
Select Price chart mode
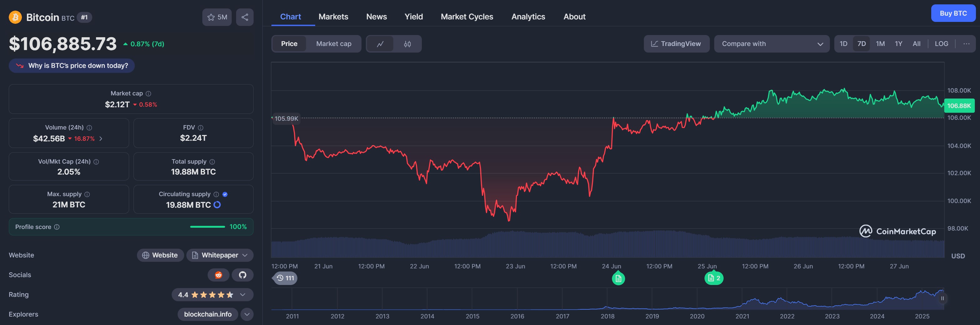click(x=289, y=44)
